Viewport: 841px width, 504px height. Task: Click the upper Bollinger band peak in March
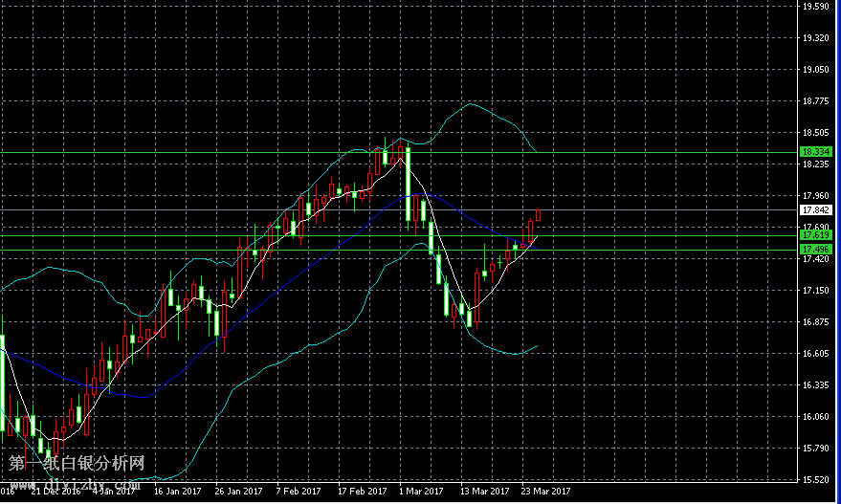[469, 103]
